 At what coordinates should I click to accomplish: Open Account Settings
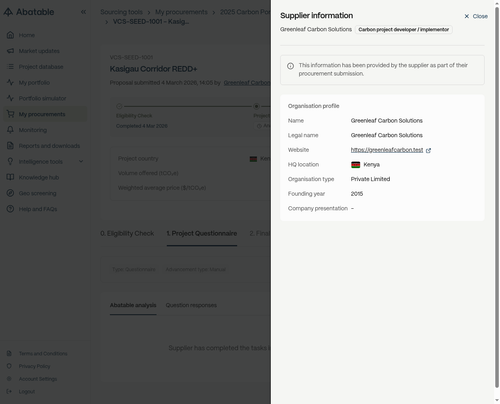(x=38, y=379)
